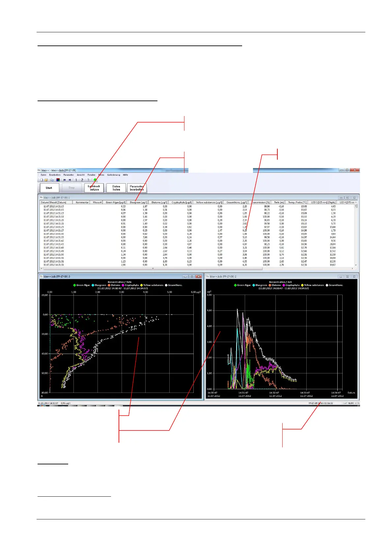Select view 1 in the toolbar
392x555 pixels.
[76, 180]
